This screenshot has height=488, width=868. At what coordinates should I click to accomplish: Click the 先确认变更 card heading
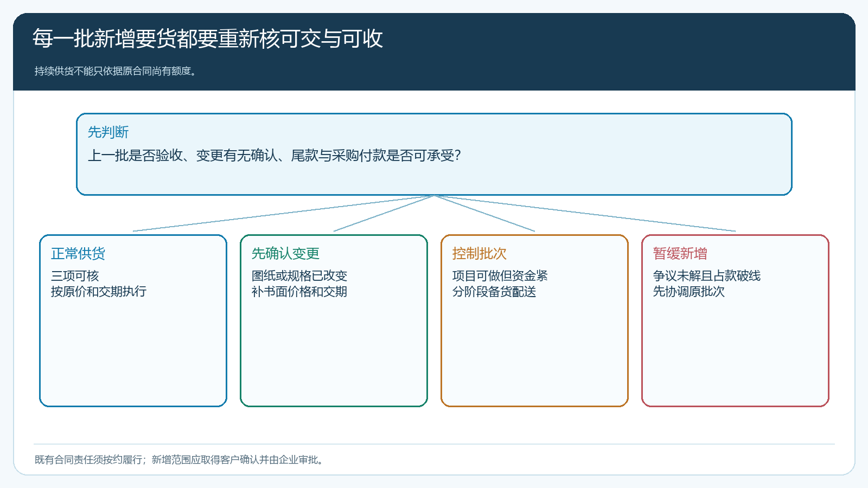285,254
